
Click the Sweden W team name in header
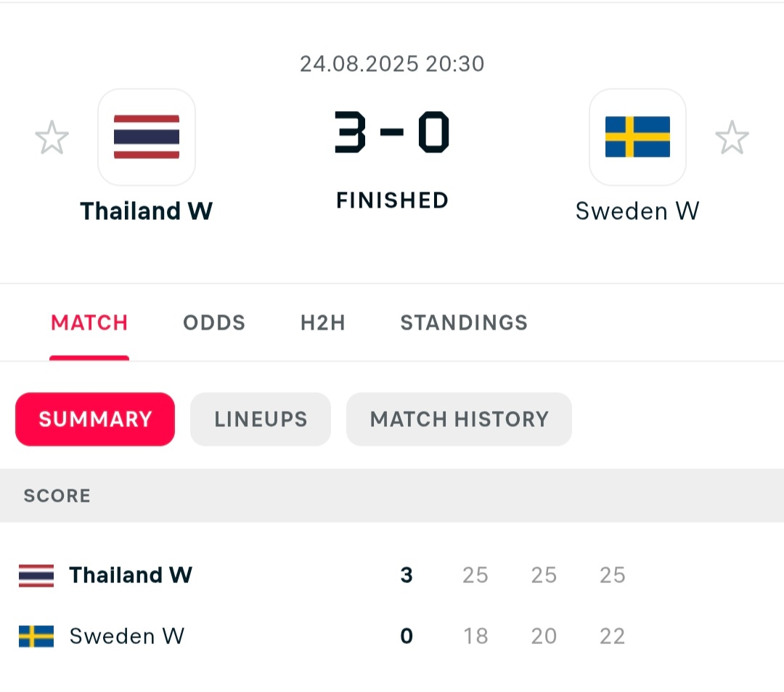pos(637,211)
